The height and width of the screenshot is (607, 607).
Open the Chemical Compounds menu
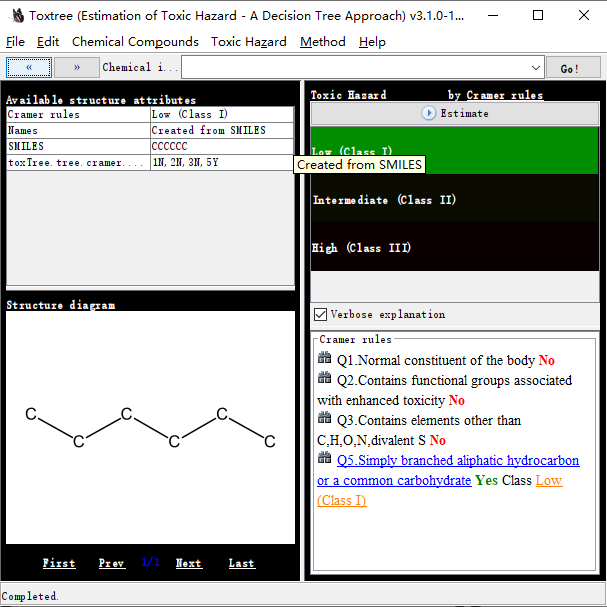click(136, 42)
